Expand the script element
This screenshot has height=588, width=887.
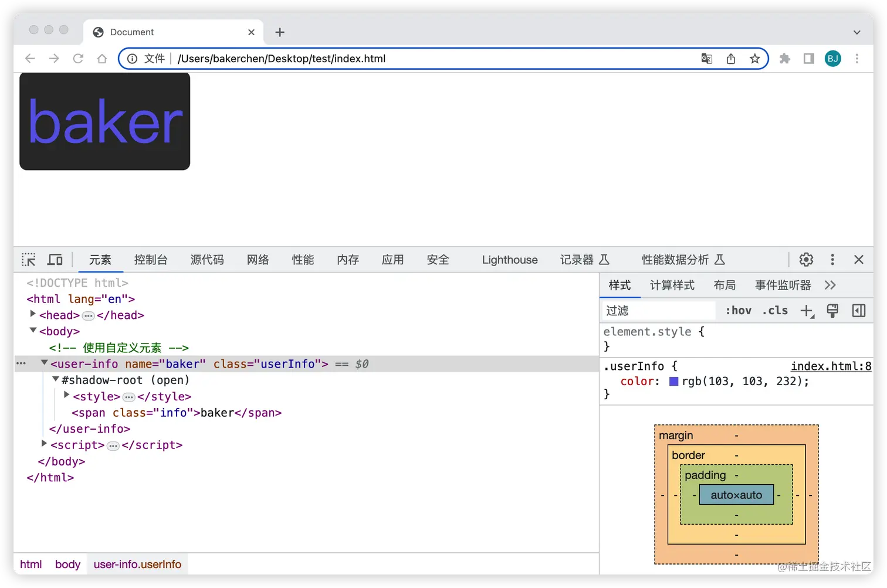click(44, 444)
